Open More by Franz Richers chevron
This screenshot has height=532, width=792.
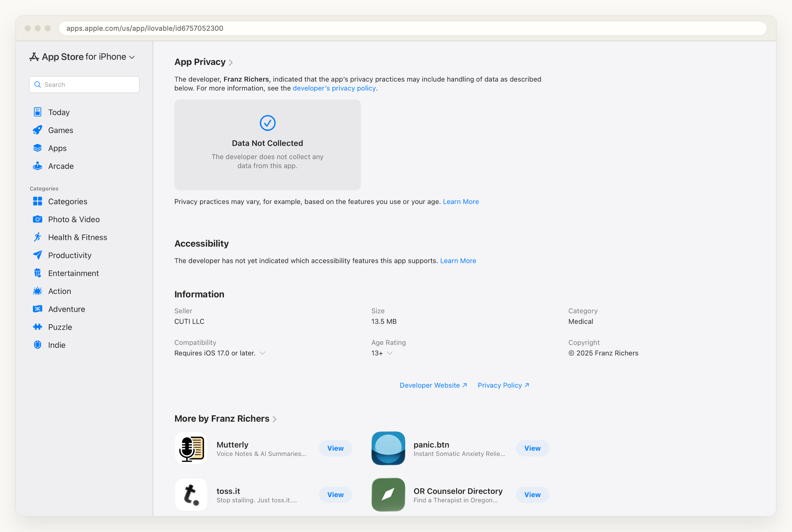(x=275, y=419)
